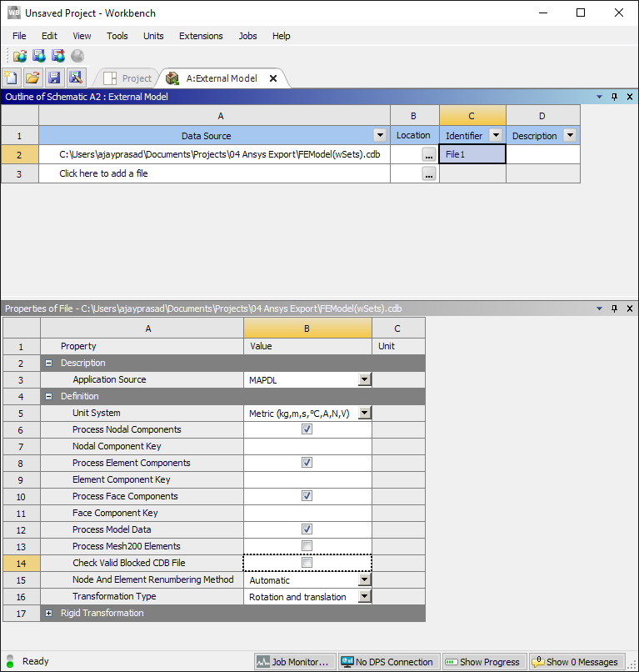This screenshot has height=672, width=639.
Task: Click the Element Component Key value field
Action: (307, 479)
